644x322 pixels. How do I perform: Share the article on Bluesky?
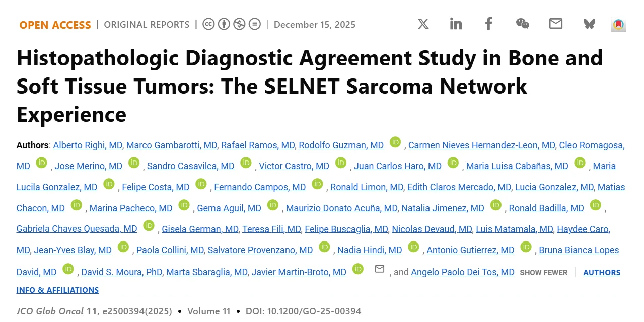click(x=589, y=24)
